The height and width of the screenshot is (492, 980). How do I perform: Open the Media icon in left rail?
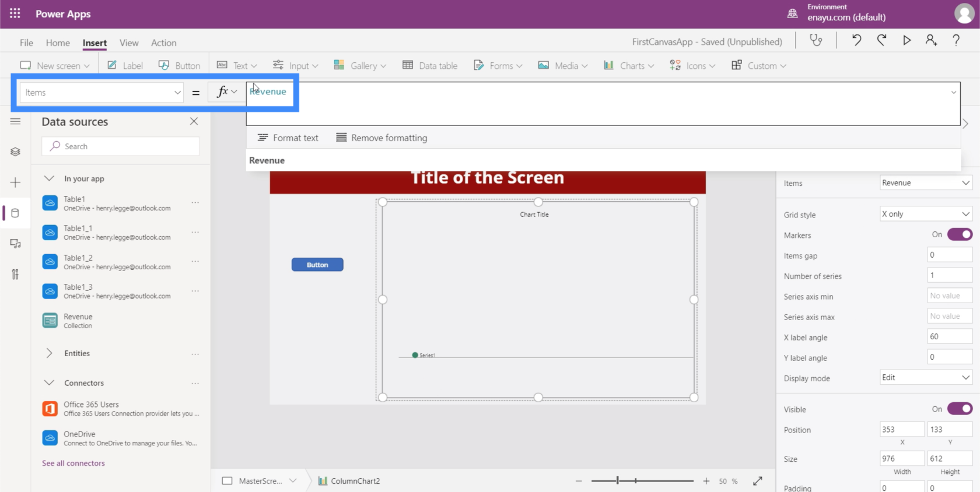[15, 244]
